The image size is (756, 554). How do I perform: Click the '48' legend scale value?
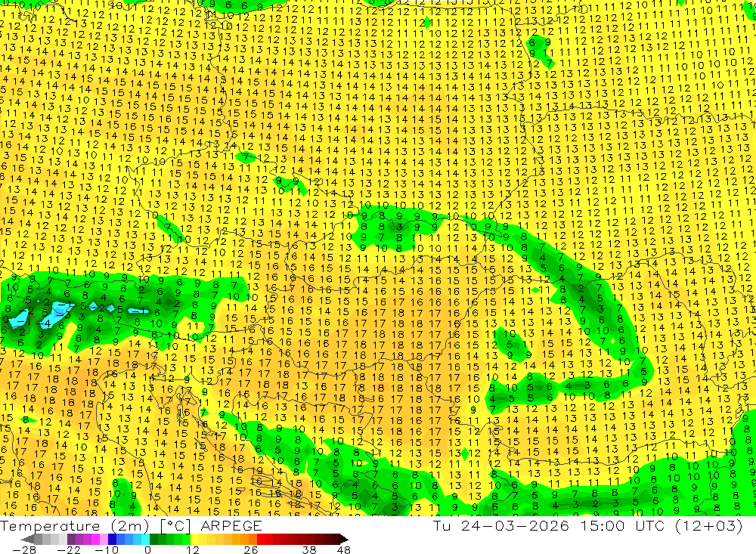tap(343, 549)
